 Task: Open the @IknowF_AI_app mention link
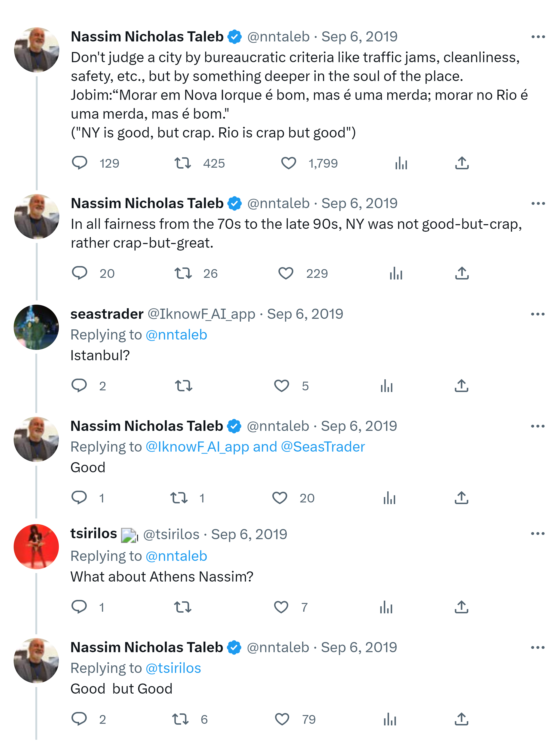click(197, 447)
